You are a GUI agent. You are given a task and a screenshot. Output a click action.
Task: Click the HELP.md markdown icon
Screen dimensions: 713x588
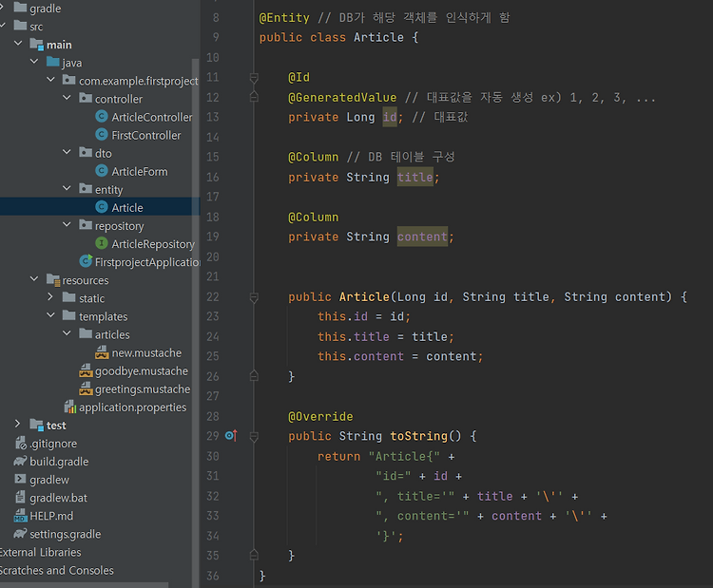[21, 516]
